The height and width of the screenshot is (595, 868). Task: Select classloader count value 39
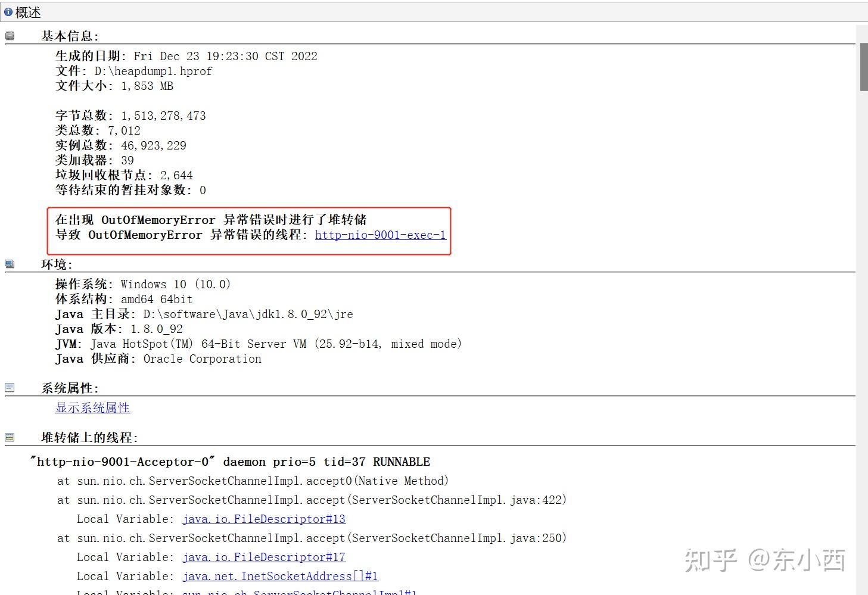point(127,160)
